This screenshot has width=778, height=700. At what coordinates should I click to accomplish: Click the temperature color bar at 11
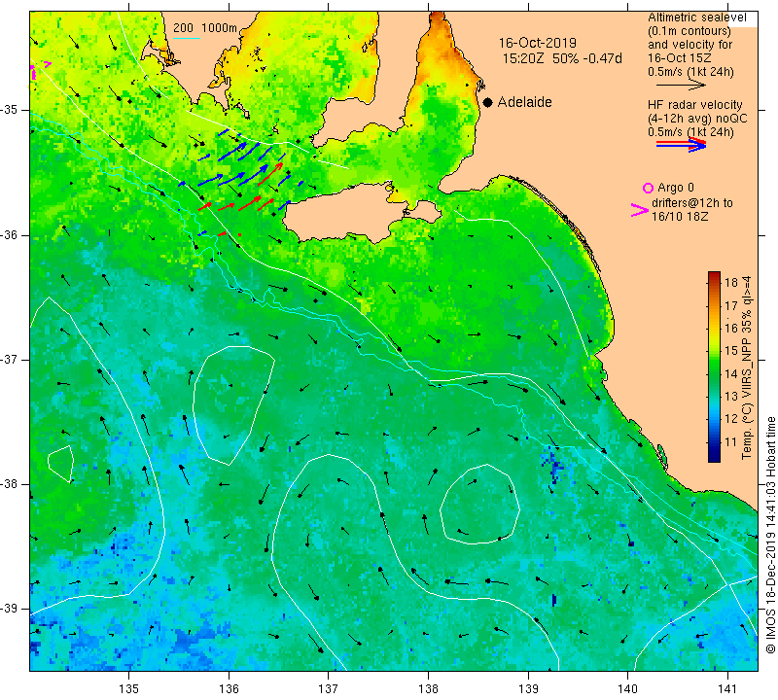pos(714,442)
